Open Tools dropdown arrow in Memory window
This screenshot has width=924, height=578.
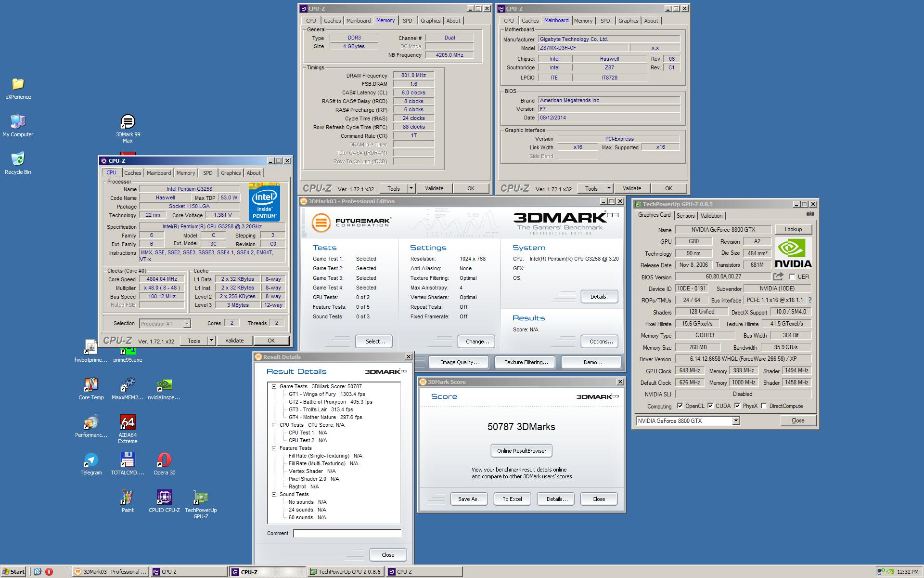[411, 188]
